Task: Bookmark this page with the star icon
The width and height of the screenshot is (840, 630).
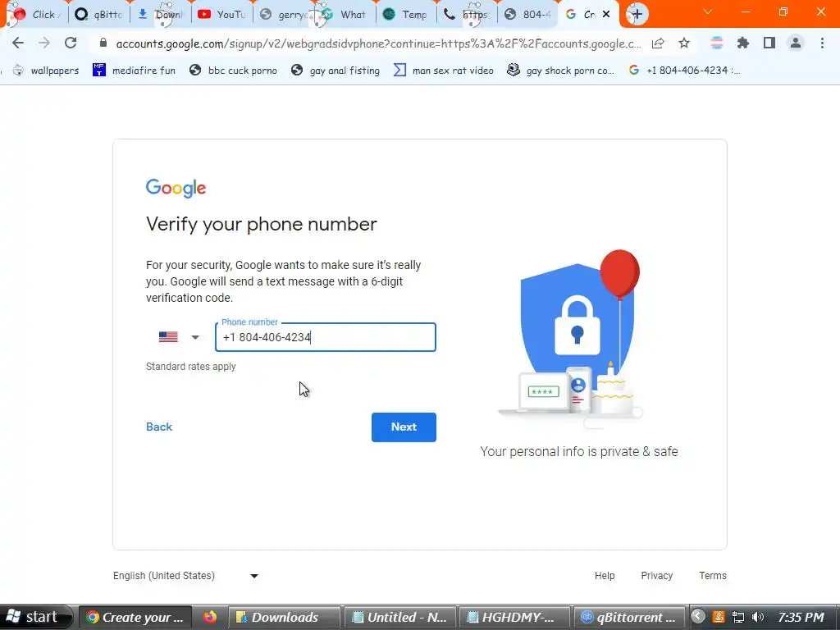Action: pyautogui.click(x=684, y=43)
